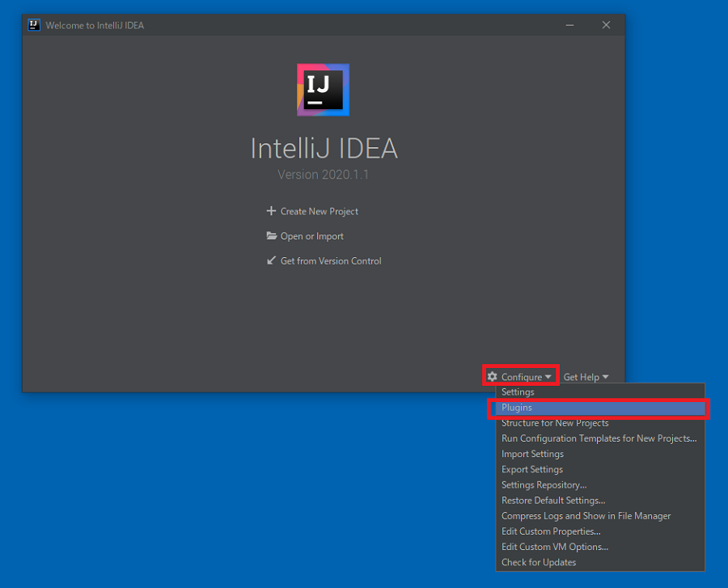The width and height of the screenshot is (728, 588).
Task: Select Plugins in the Configure menu
Action: (x=600, y=408)
